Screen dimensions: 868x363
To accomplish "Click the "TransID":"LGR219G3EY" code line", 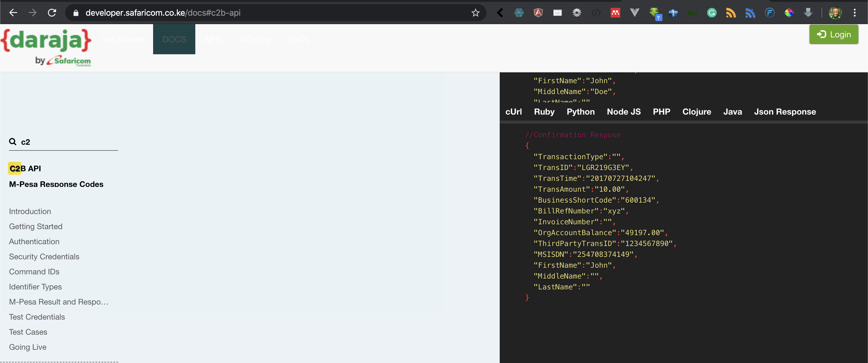I will click(583, 168).
